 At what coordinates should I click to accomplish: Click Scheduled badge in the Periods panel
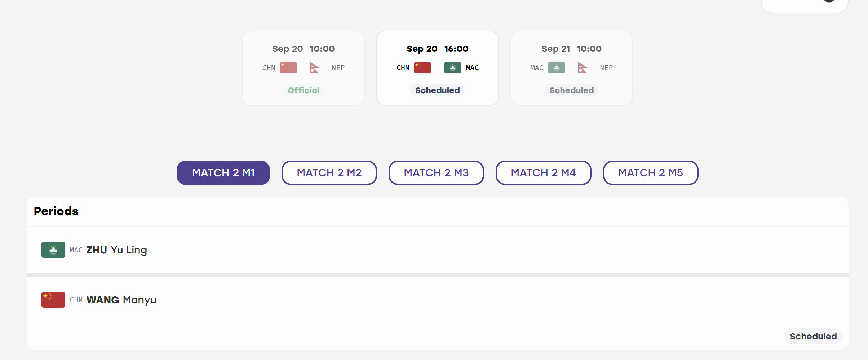coord(813,336)
